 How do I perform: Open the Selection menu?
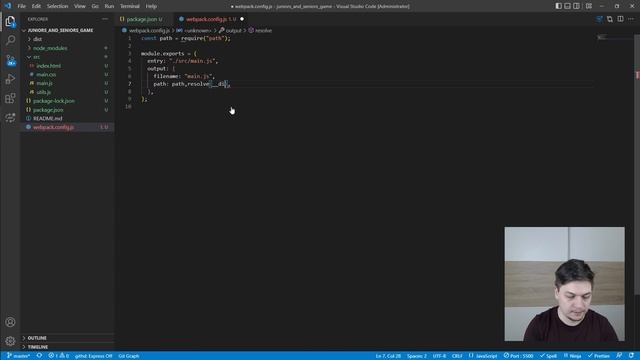pos(58,6)
